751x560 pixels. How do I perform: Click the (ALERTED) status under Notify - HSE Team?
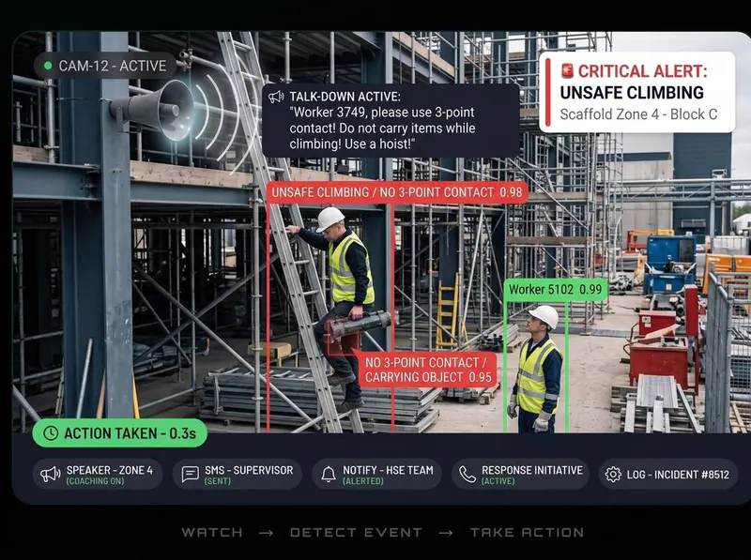(363, 481)
